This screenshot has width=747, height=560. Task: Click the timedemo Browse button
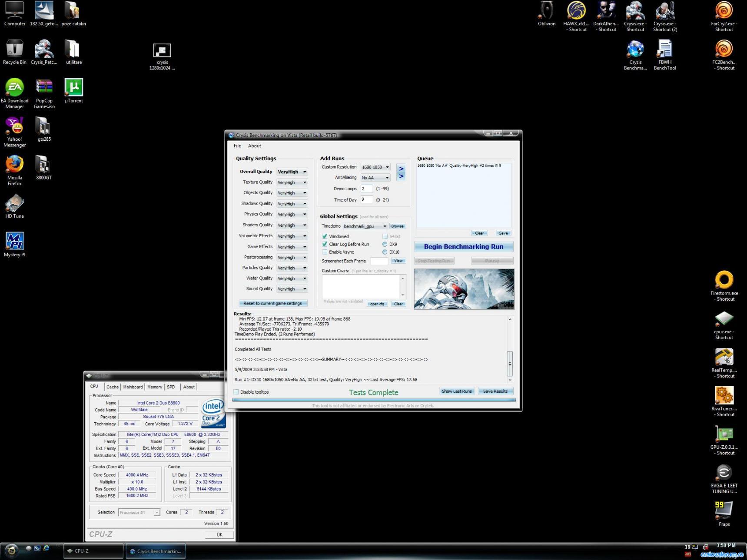(x=397, y=226)
